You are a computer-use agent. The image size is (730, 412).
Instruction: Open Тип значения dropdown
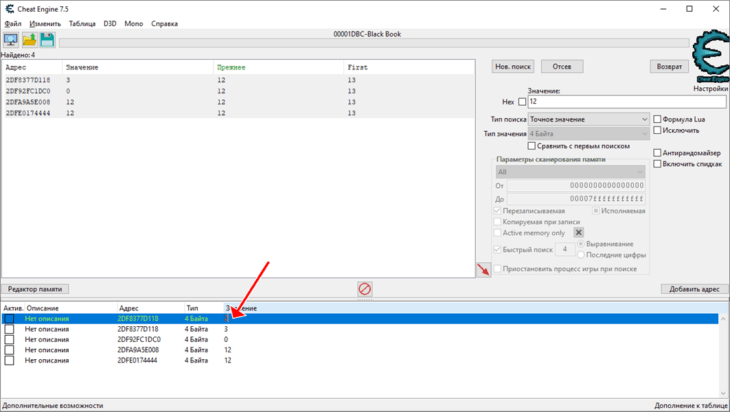(x=588, y=134)
